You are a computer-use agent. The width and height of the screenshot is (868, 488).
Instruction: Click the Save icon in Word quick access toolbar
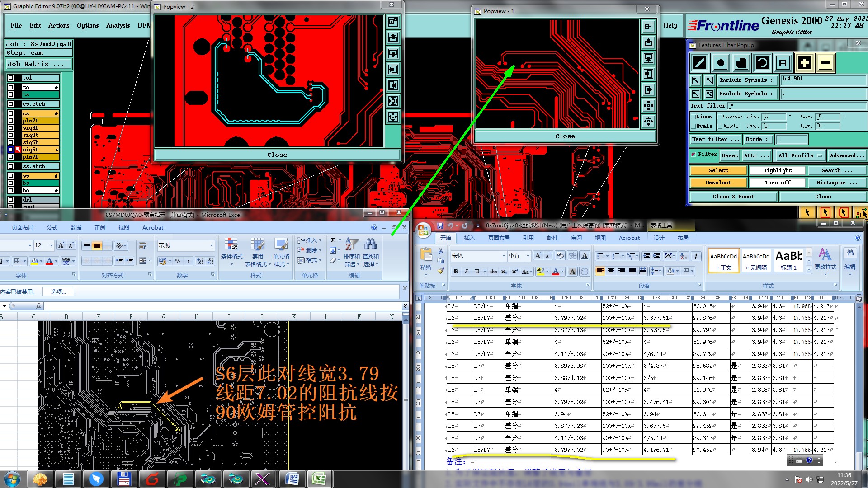pyautogui.click(x=440, y=225)
